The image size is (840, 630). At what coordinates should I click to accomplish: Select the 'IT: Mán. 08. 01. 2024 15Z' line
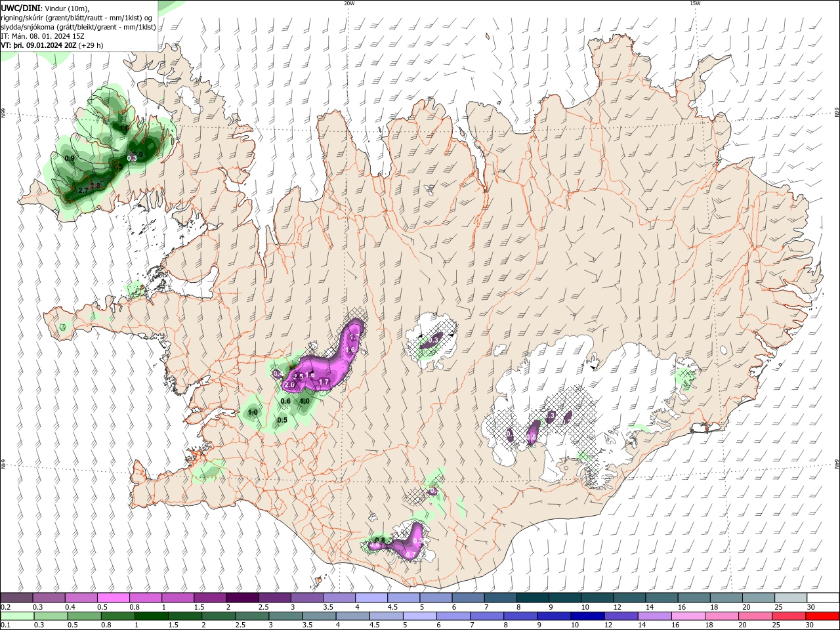point(43,36)
